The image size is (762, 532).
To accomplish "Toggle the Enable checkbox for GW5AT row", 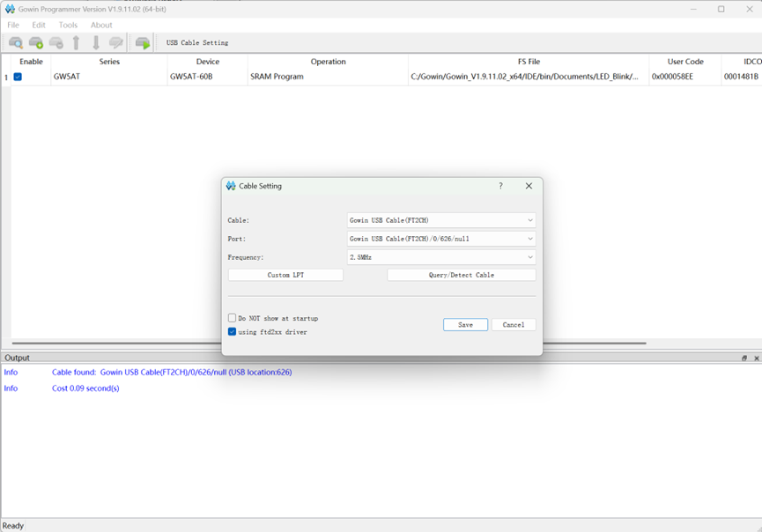I will click(18, 77).
